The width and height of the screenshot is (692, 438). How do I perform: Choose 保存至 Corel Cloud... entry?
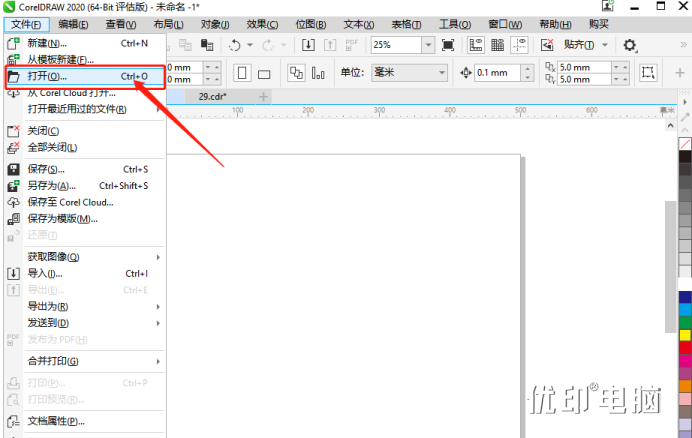coord(85,202)
